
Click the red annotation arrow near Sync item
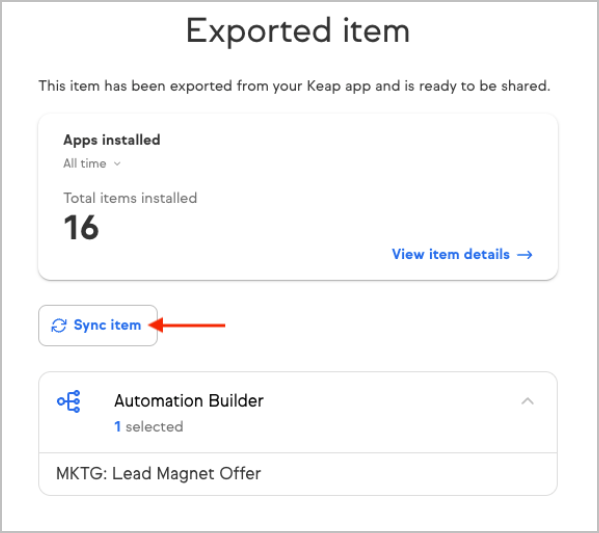187,325
